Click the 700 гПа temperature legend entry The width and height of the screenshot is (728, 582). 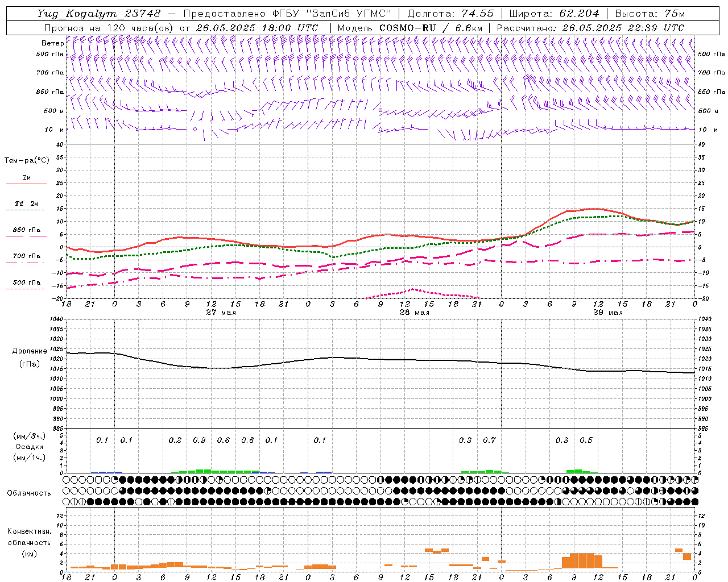pos(27,256)
